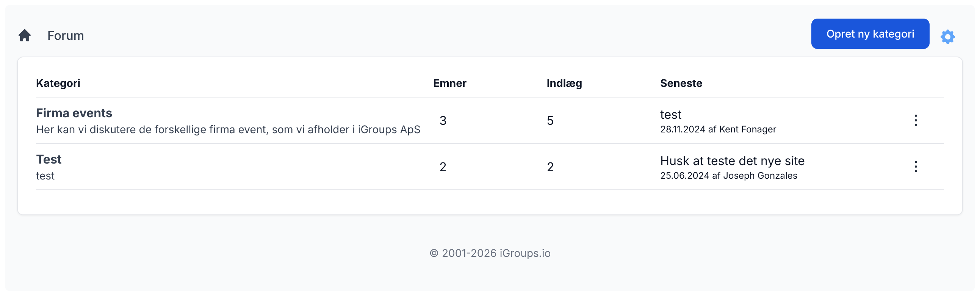Click the Kategori column header
Viewport: 980px width, 296px height.
58,83
